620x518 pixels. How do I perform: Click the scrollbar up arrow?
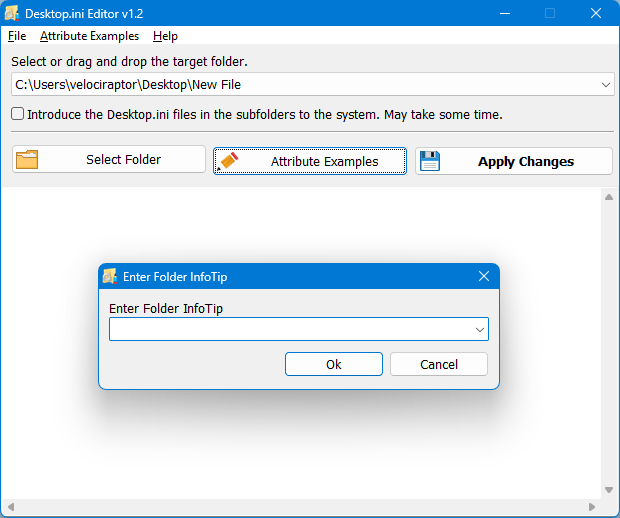pyautogui.click(x=608, y=197)
